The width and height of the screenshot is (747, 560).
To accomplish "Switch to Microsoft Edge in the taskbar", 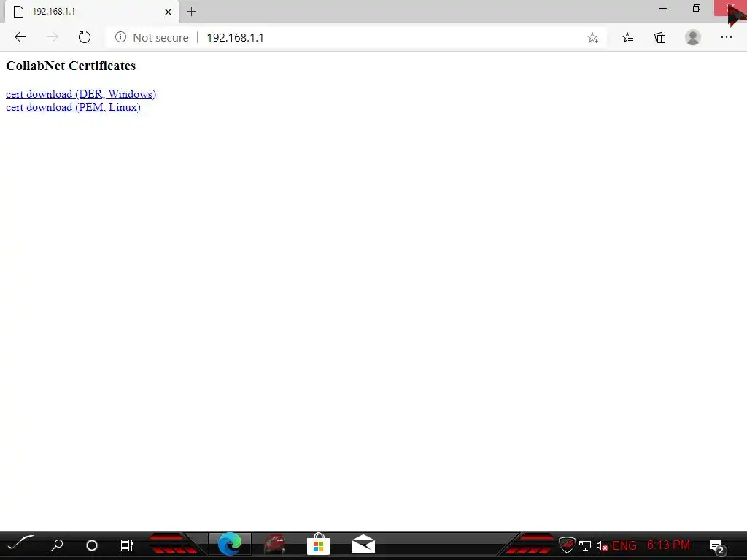I will click(x=230, y=544).
